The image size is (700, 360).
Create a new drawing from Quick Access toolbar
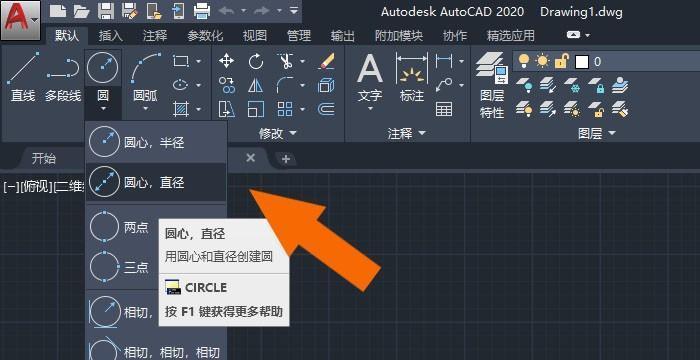58,11
